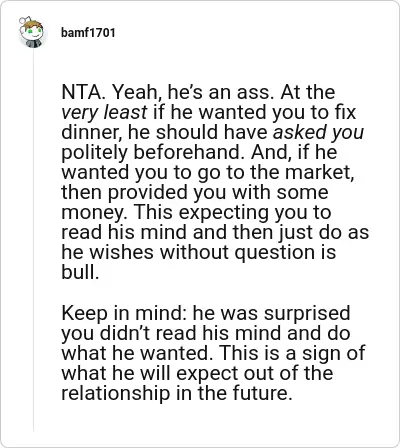This screenshot has width=400, height=448.
Task: Click the italic words "very least"
Action: 104,112
